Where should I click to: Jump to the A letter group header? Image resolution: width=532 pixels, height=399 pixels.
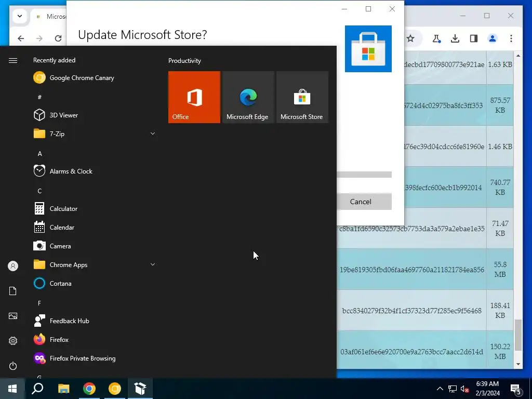[x=39, y=154]
